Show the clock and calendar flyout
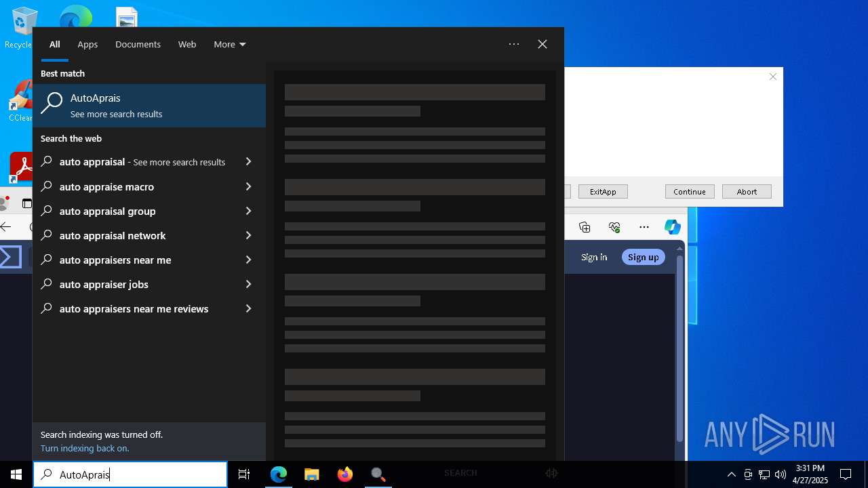Screen dimensions: 868x488 (810, 474)
